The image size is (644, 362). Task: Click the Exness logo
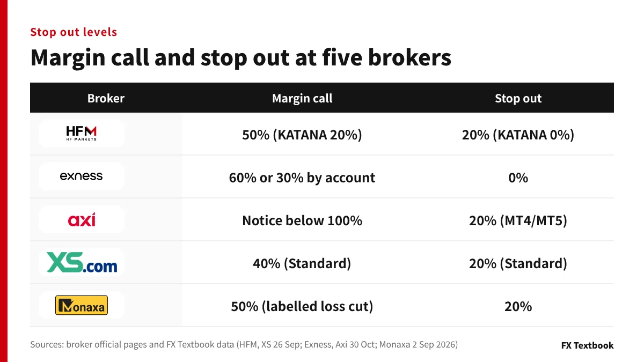click(82, 176)
